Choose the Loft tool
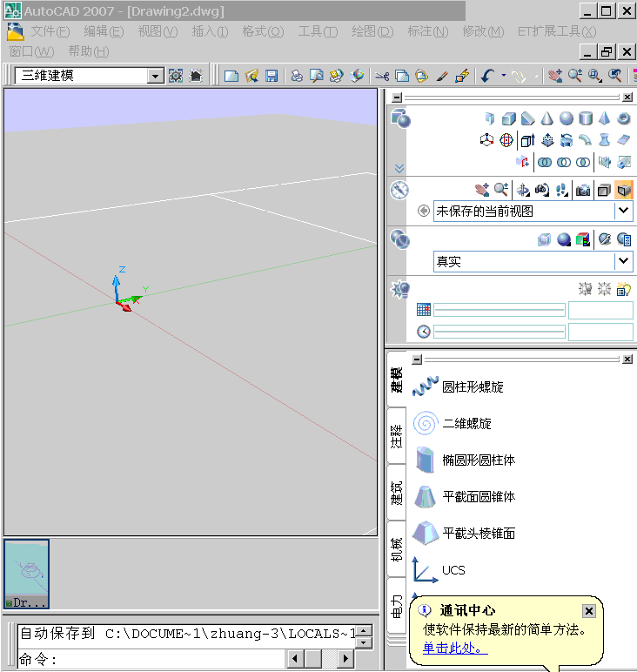The image size is (637, 672). (x=604, y=140)
